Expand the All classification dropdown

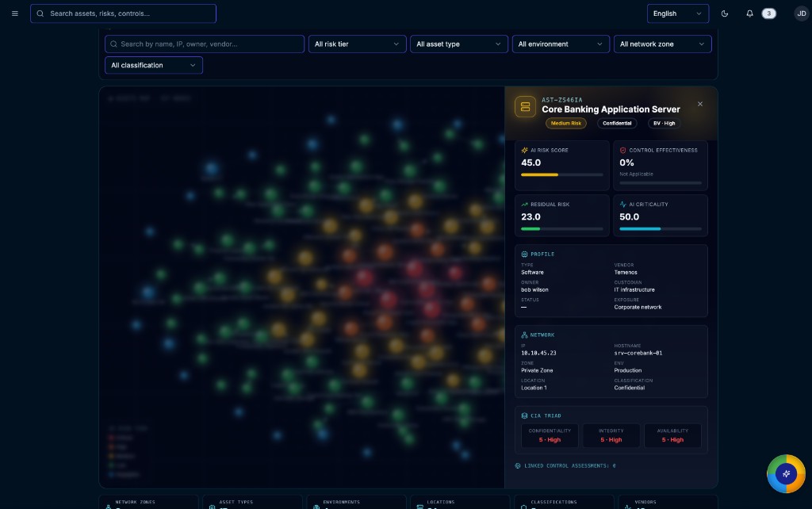point(154,65)
